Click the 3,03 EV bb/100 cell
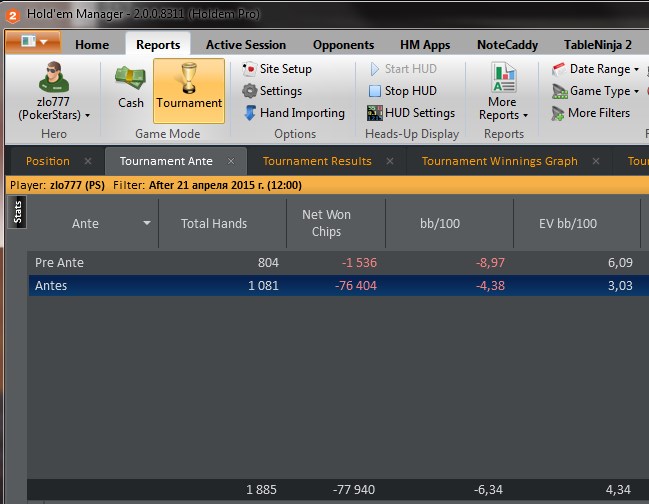649x504 pixels. (620, 286)
